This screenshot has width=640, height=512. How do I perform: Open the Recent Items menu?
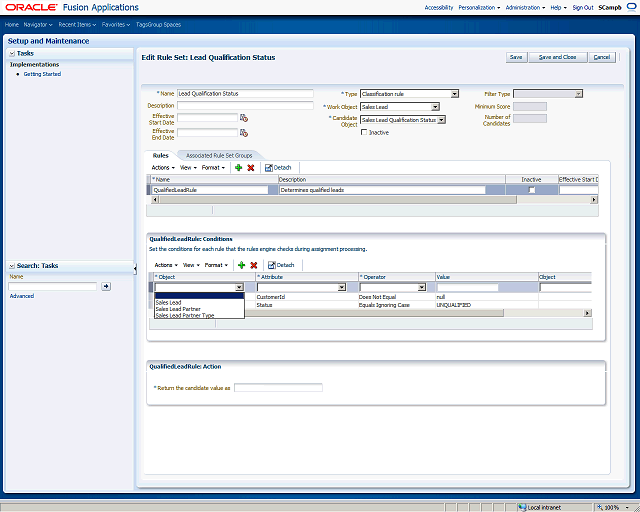[x=77, y=24]
